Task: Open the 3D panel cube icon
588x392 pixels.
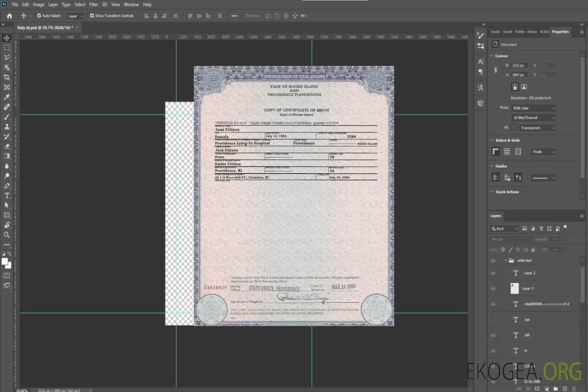Action: [481, 103]
